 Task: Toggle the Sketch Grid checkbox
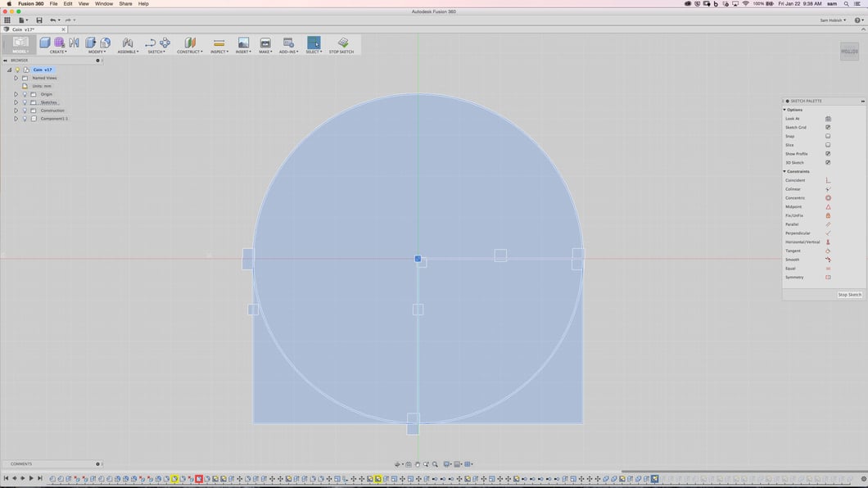828,128
